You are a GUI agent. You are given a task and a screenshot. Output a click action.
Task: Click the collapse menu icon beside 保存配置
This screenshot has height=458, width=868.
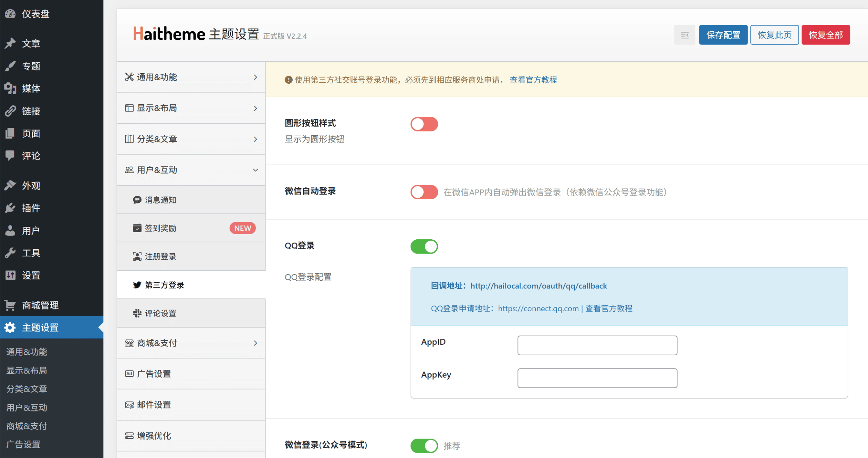click(684, 35)
